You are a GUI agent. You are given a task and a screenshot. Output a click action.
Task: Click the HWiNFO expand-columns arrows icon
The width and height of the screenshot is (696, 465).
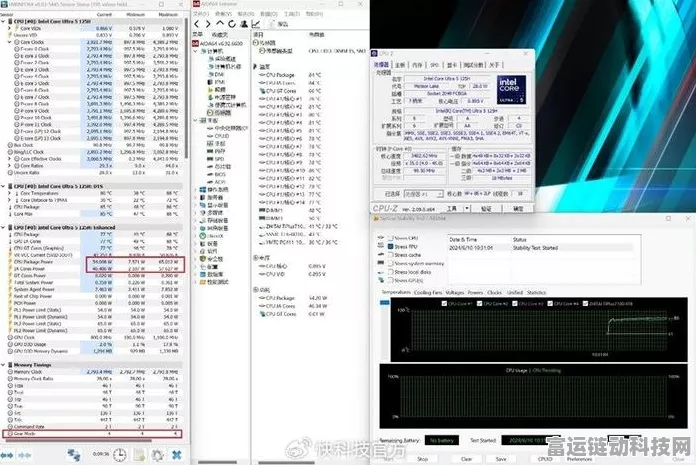click(7, 455)
